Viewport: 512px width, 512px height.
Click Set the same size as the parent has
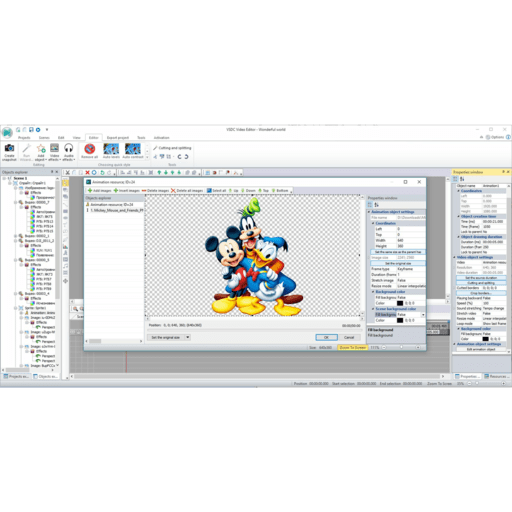[398, 252]
